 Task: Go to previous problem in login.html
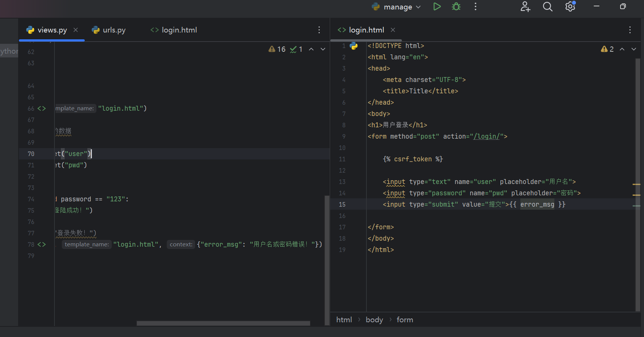(622, 49)
